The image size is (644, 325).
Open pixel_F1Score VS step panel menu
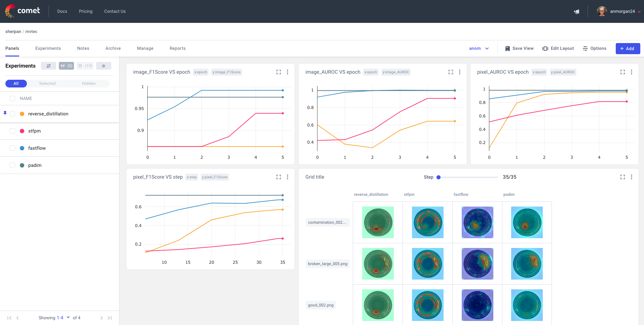pyautogui.click(x=288, y=177)
